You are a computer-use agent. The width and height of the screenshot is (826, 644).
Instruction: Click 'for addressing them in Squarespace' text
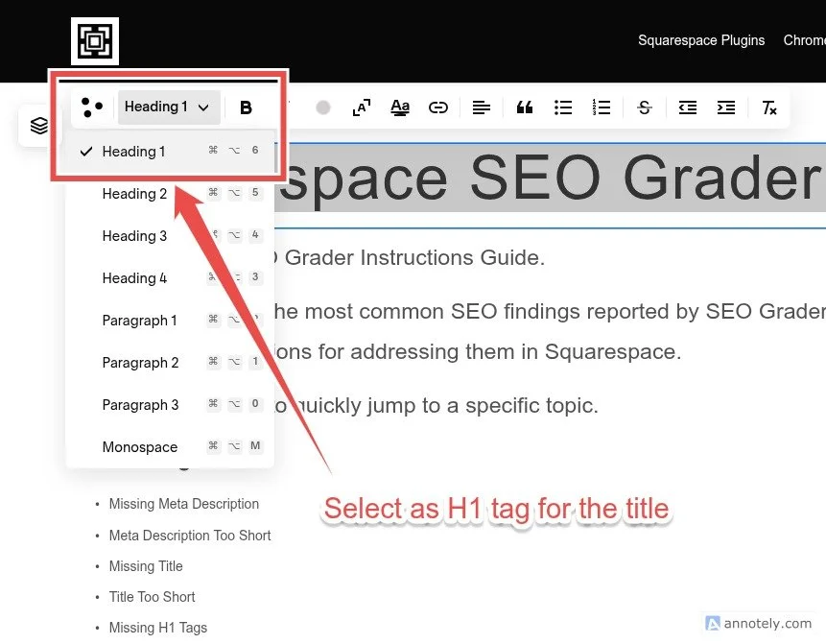(500, 351)
